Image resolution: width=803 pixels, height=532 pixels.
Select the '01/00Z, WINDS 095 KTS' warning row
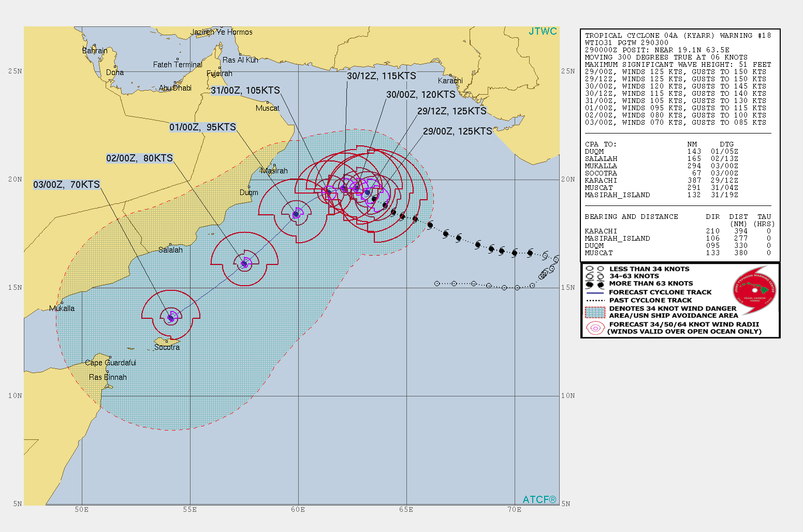(676, 108)
